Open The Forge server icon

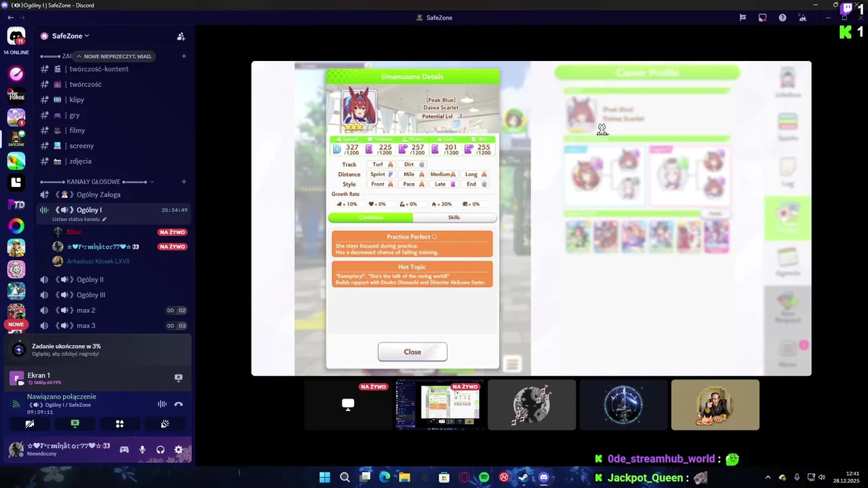pyautogui.click(x=16, y=96)
